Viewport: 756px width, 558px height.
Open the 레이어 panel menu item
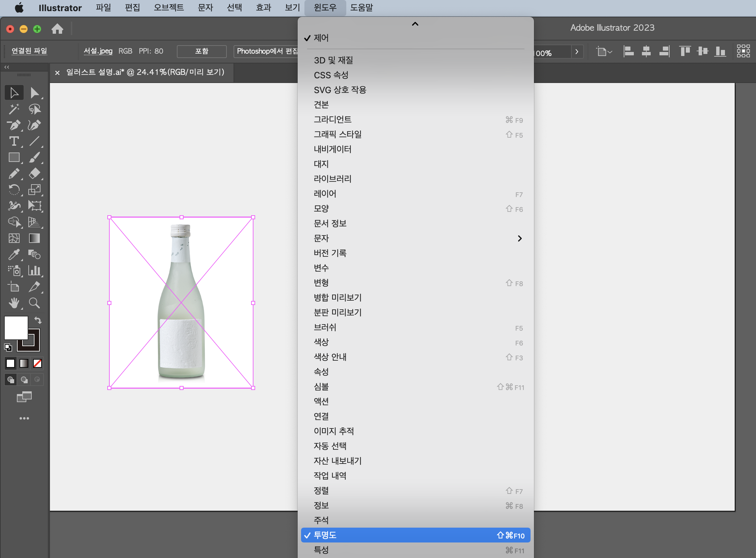coord(325,194)
